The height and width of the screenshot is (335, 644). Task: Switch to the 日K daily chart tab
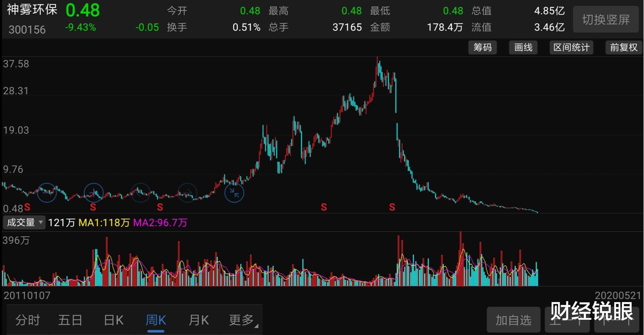pos(114,320)
